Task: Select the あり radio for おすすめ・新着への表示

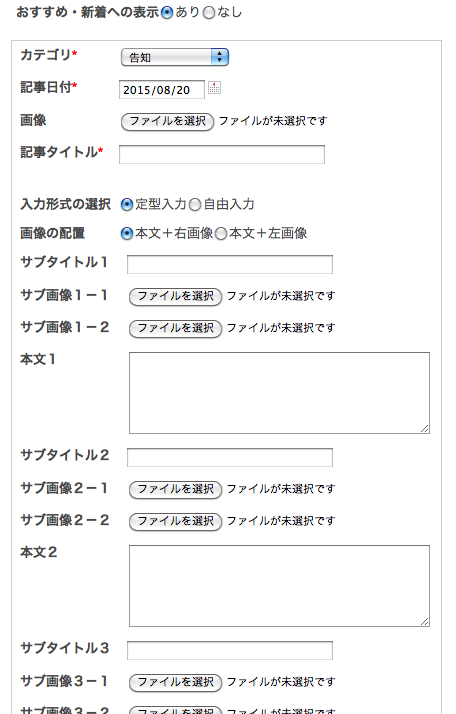Action: [x=167, y=13]
